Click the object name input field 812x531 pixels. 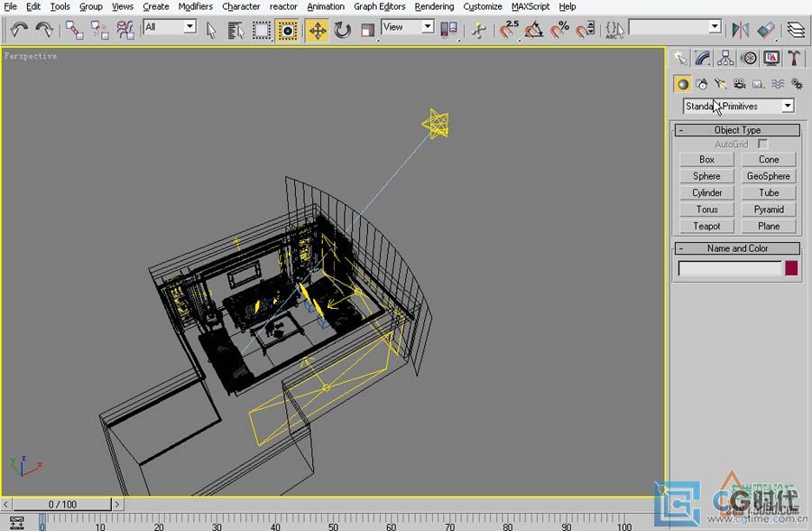730,268
